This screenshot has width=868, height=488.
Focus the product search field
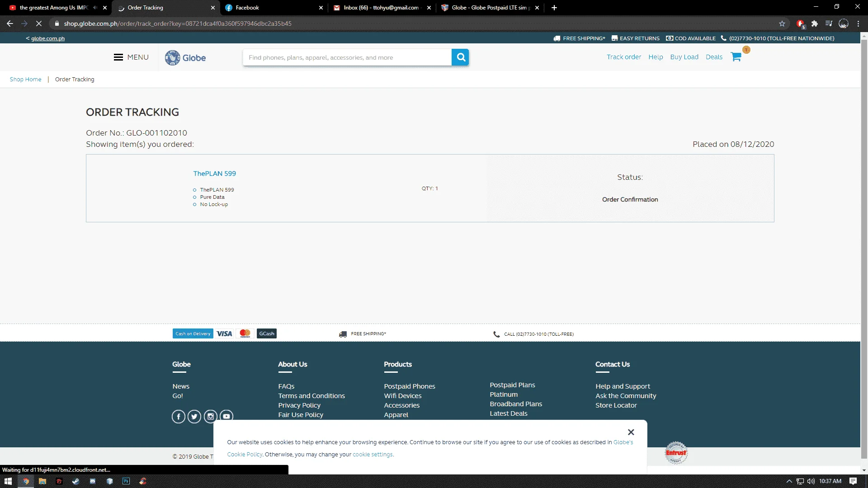pyautogui.click(x=347, y=57)
